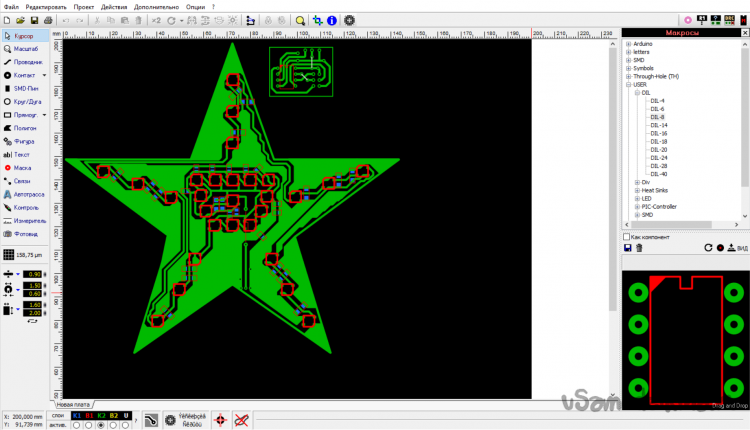This screenshot has width=750, height=430.
Task: Activate the Полигон tool
Action: (x=24, y=128)
